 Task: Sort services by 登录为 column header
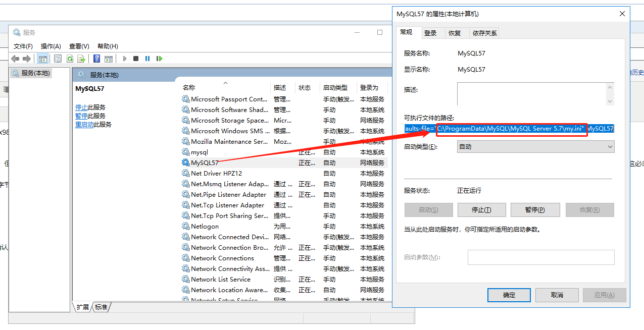(372, 87)
